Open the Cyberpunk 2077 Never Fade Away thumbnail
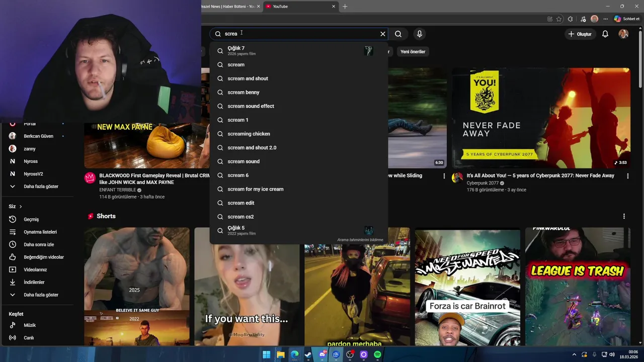The image size is (644, 362). (541, 118)
